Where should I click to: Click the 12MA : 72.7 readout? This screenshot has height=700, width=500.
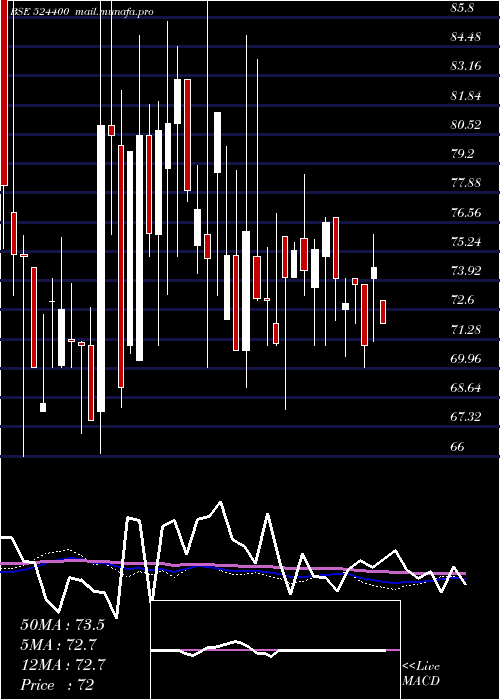coord(62,665)
